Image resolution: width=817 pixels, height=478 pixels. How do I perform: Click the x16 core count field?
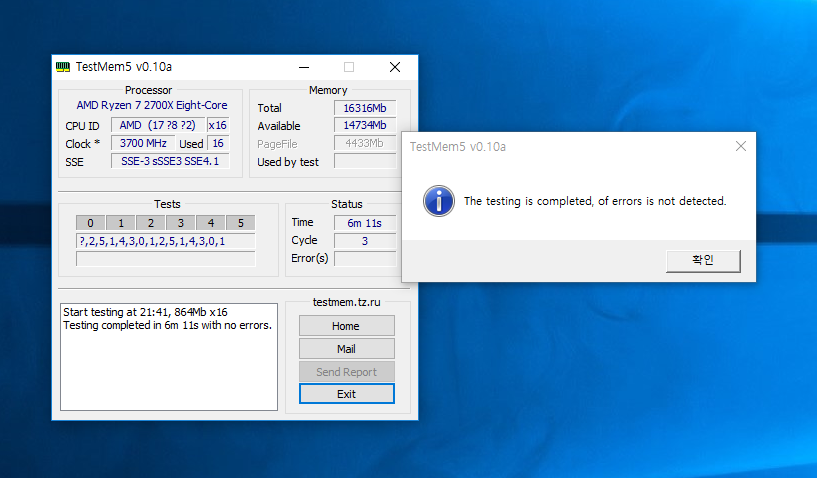point(218,125)
